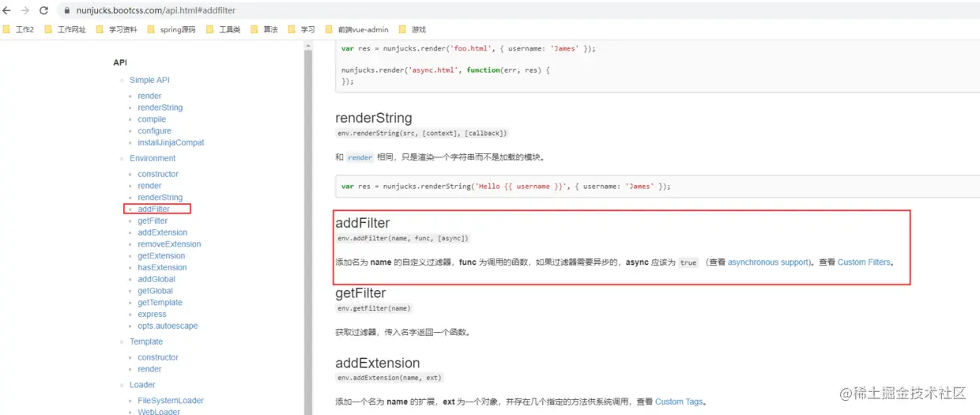Go to Template section in sidebar

tap(146, 341)
